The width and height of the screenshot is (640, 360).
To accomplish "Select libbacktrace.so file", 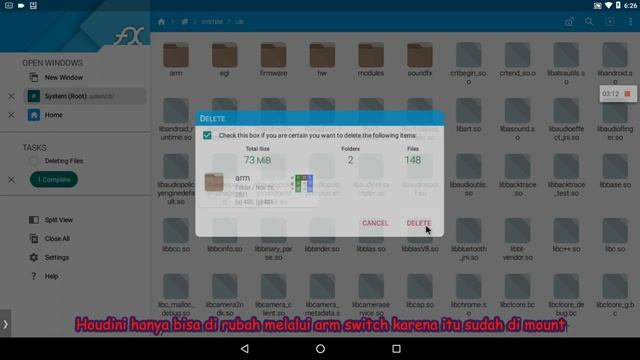I will 518,175.
